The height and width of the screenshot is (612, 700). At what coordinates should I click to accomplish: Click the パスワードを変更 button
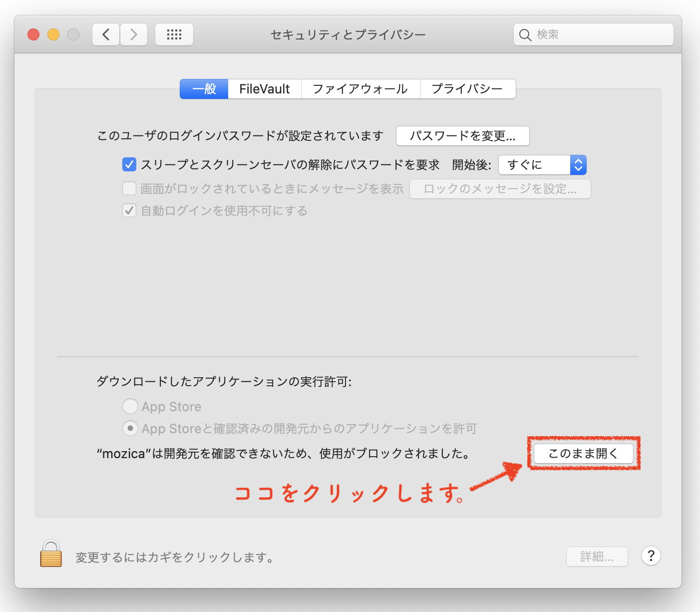pos(462,136)
